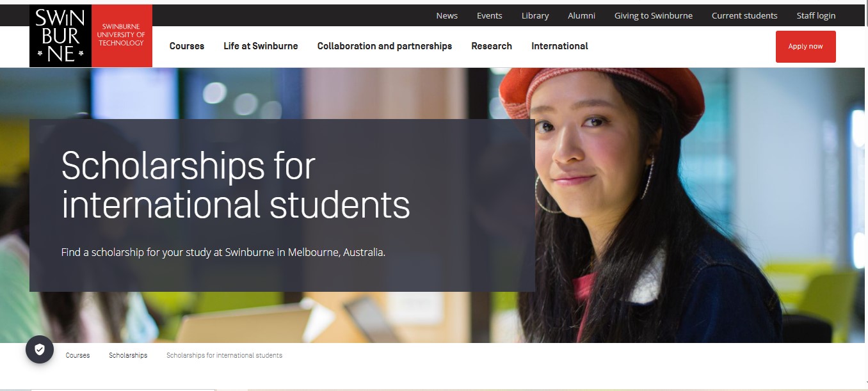This screenshot has width=868, height=391.
Task: Click the Staff login link
Action: 816,15
